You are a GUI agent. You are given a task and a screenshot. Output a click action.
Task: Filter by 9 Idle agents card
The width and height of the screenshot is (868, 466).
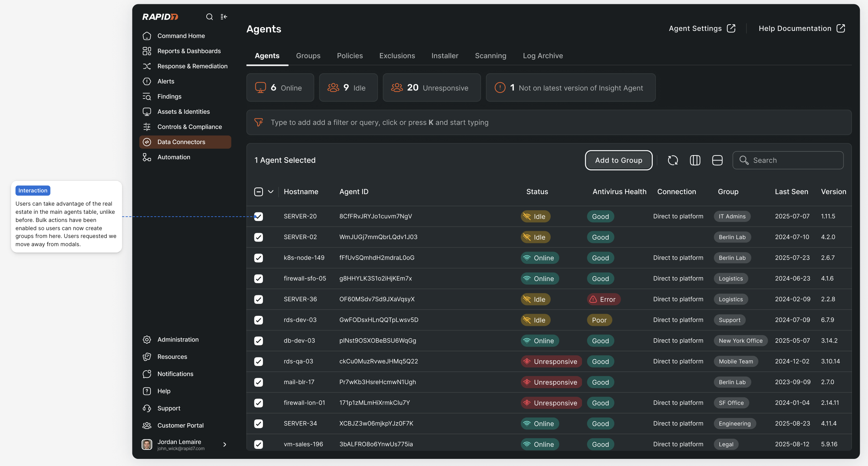pyautogui.click(x=348, y=88)
